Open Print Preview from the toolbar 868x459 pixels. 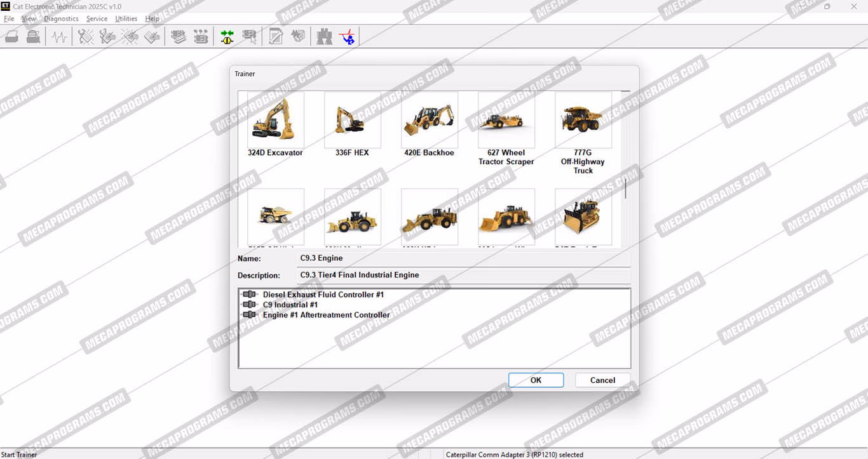coord(33,37)
